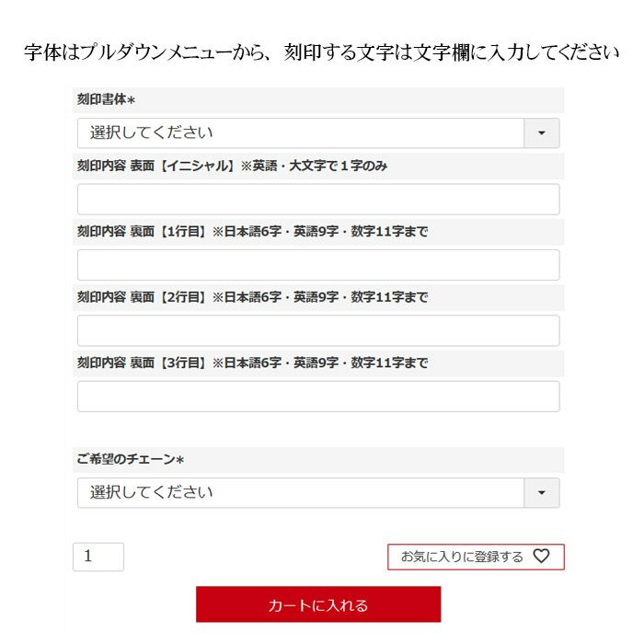The width and height of the screenshot is (644, 644).
Task: Click the ご希望のチェーン label text
Action: tap(126, 459)
